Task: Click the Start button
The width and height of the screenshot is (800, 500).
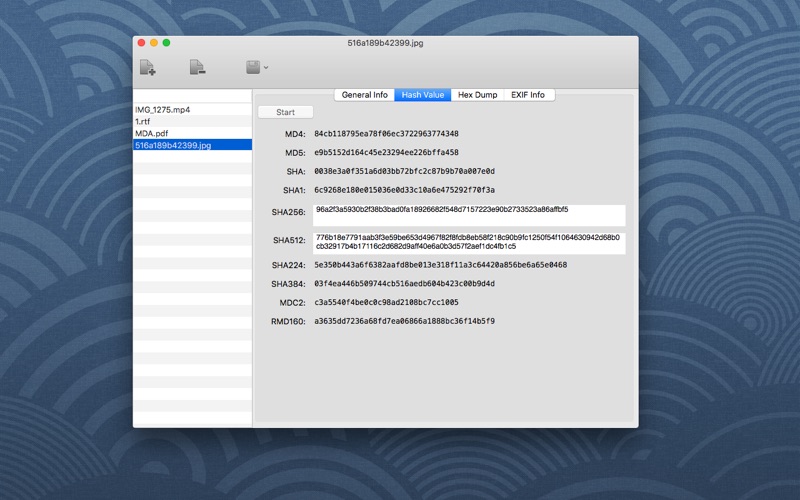Action: click(x=285, y=112)
